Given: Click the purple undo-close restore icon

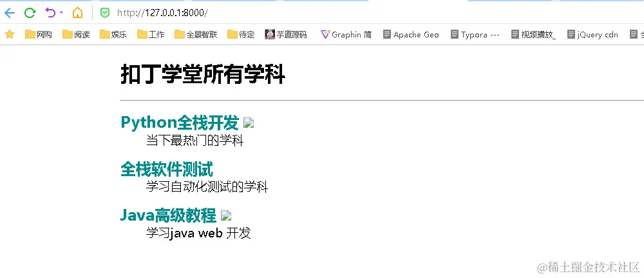Looking at the screenshot, I should (50, 13).
